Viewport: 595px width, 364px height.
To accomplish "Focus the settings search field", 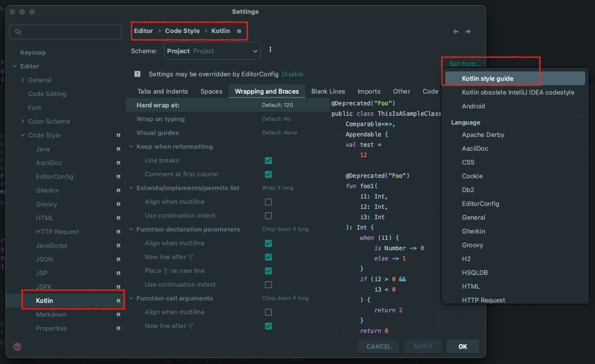I will point(66,32).
